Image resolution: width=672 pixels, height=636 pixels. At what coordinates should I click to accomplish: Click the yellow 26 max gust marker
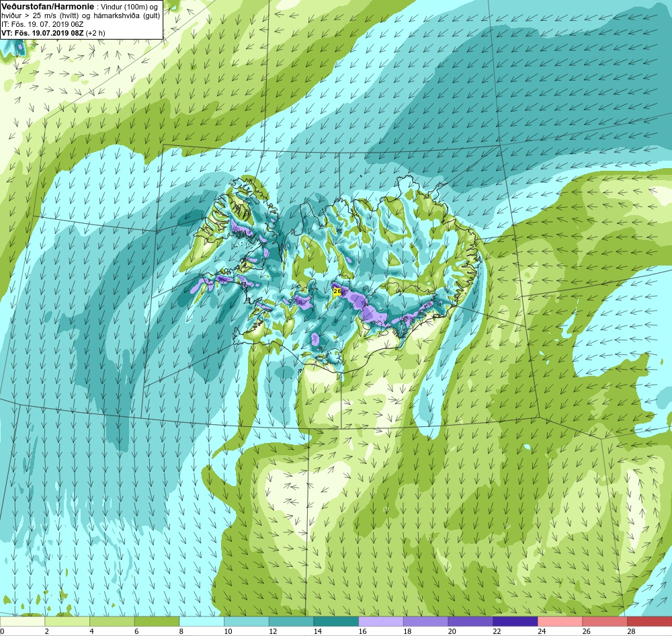pyautogui.click(x=337, y=292)
